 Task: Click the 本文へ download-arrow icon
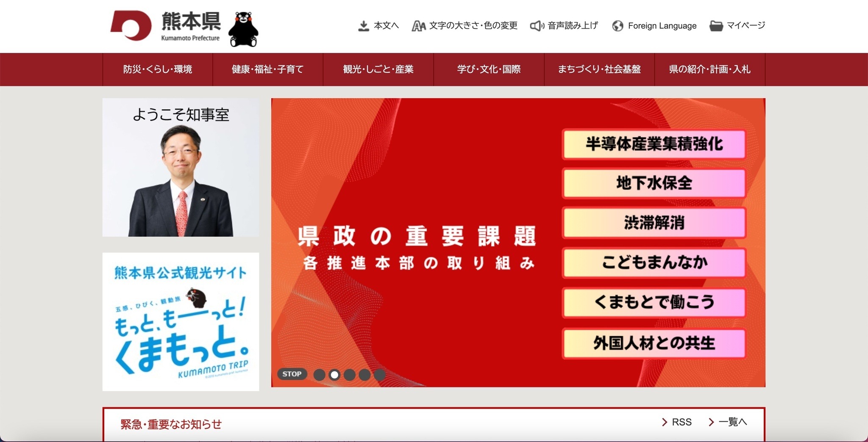click(x=364, y=25)
